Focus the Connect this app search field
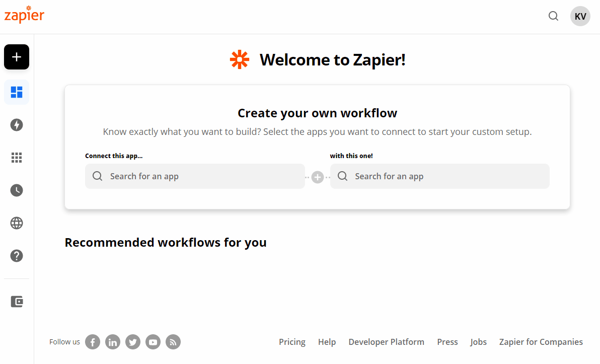Viewport: 600px width, 364px height. [x=195, y=176]
